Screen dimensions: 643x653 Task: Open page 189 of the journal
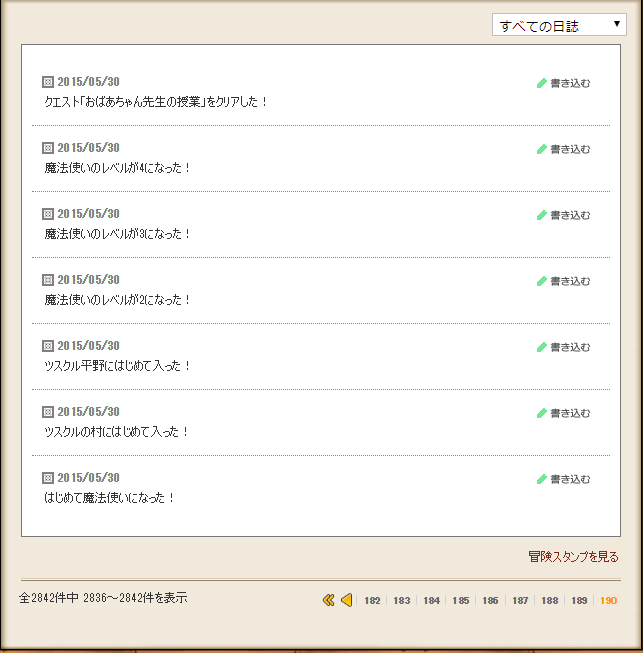(579, 601)
